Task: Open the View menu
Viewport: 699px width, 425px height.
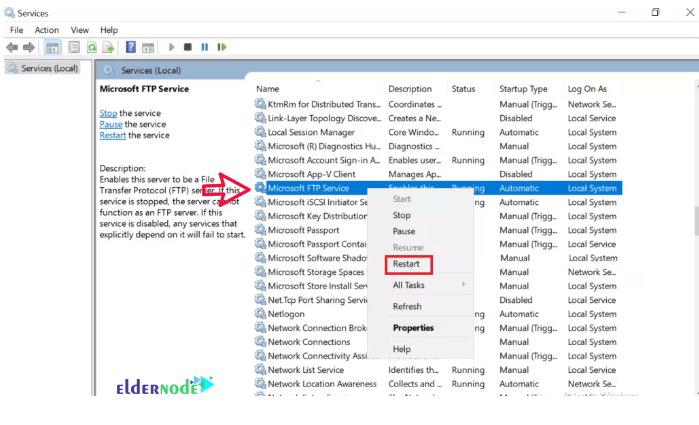Action: pyautogui.click(x=80, y=30)
